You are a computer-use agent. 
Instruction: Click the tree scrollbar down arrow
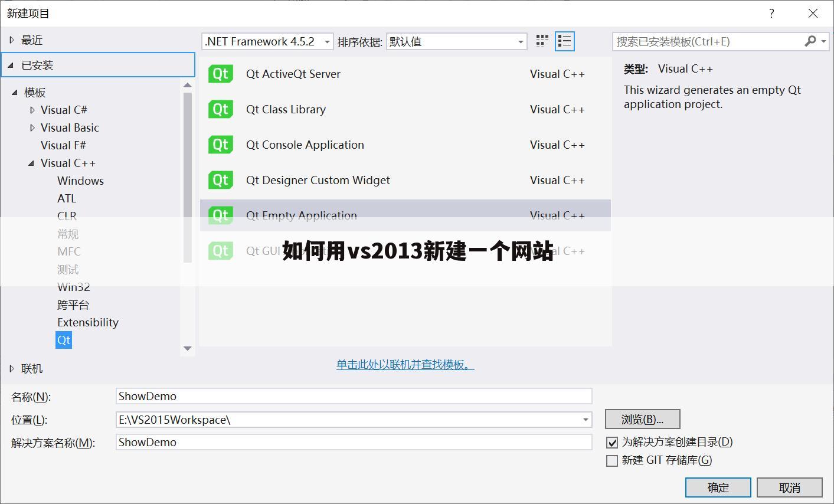[188, 349]
